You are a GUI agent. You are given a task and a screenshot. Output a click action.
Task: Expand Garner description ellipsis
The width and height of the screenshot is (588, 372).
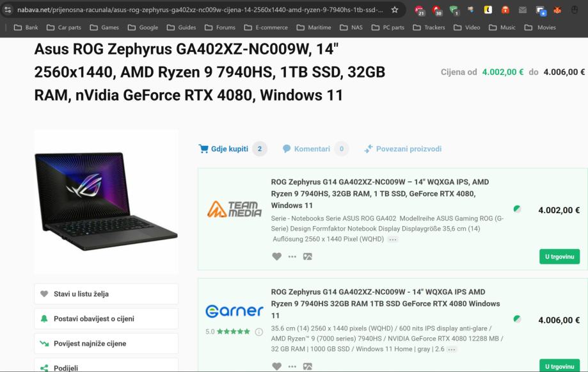click(x=452, y=349)
